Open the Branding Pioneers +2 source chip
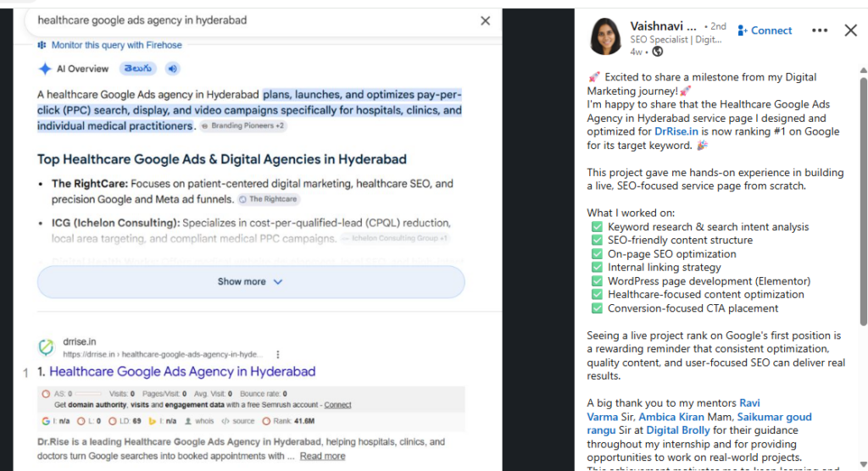The height and width of the screenshot is (471, 868). pos(242,125)
